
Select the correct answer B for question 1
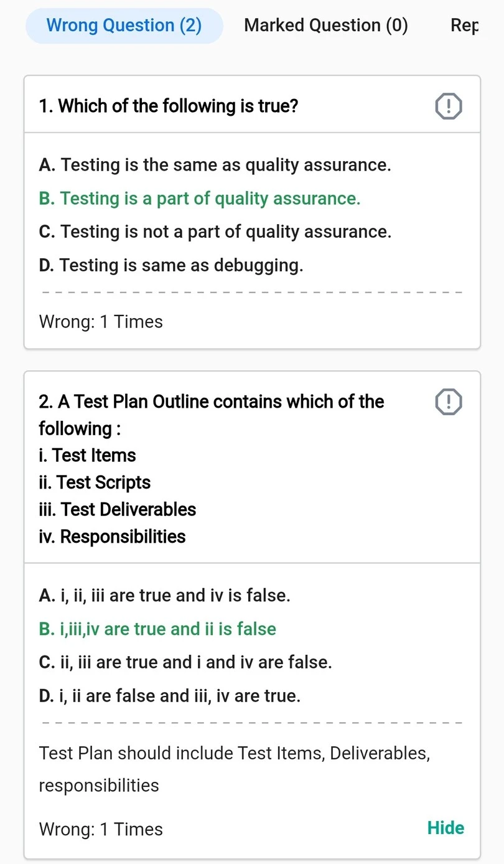click(x=199, y=198)
